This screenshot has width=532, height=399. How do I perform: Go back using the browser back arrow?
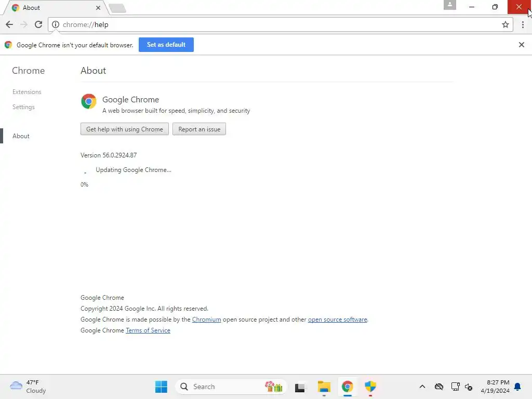[x=9, y=24]
